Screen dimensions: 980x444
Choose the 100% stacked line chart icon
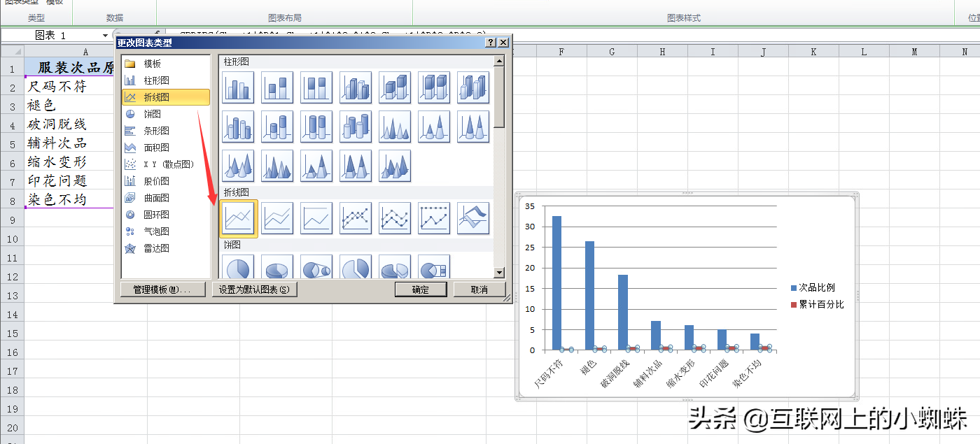pos(316,218)
